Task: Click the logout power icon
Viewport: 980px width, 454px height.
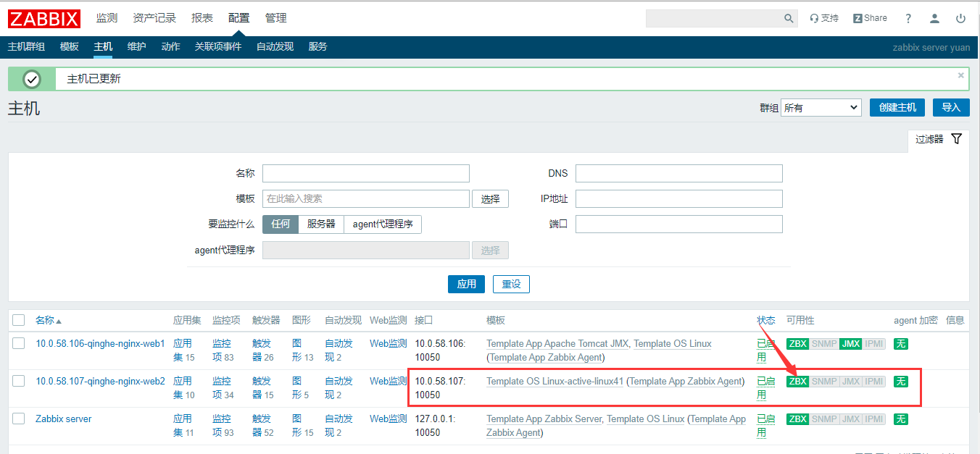Action: (x=961, y=18)
